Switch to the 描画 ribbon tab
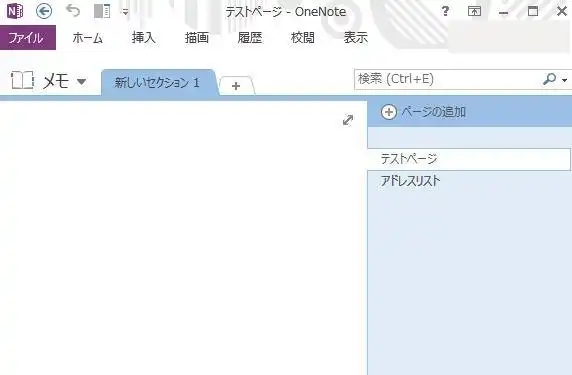The width and height of the screenshot is (572, 375). tap(197, 38)
